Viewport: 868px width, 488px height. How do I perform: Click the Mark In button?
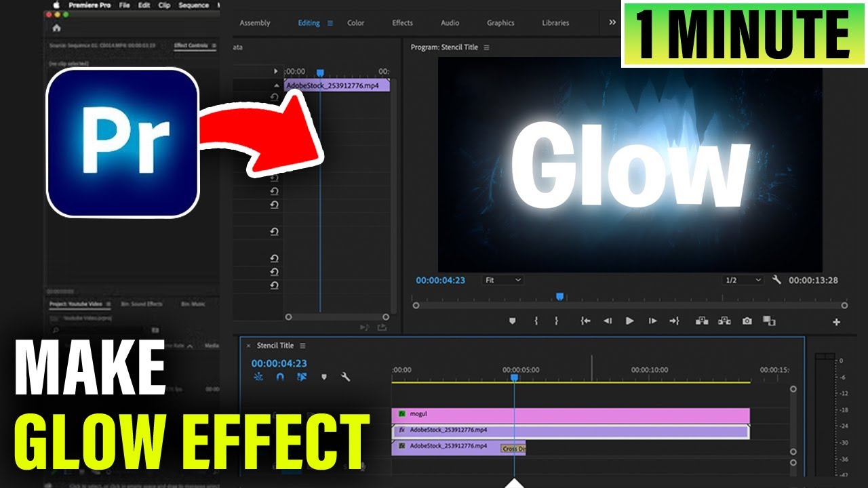[536, 321]
